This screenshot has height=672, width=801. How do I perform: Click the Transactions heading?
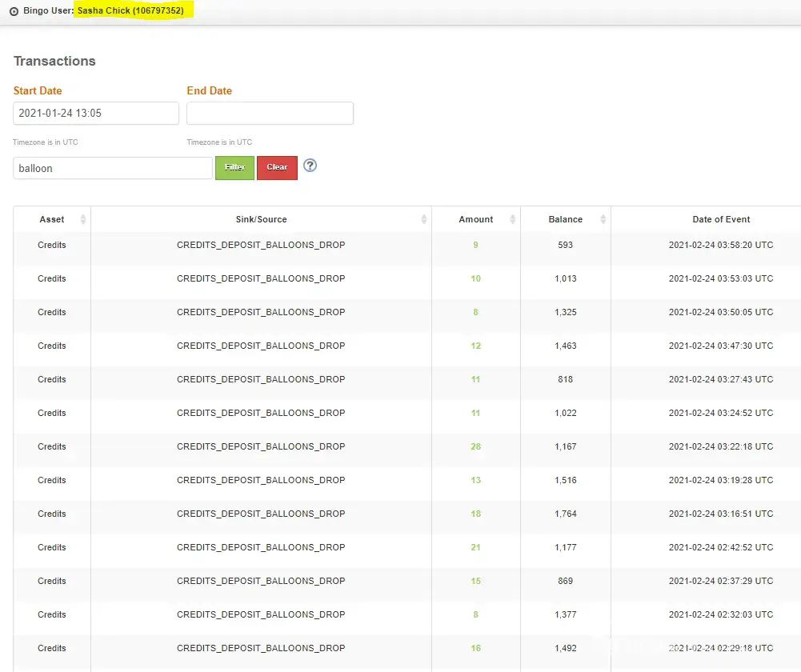pyautogui.click(x=54, y=62)
